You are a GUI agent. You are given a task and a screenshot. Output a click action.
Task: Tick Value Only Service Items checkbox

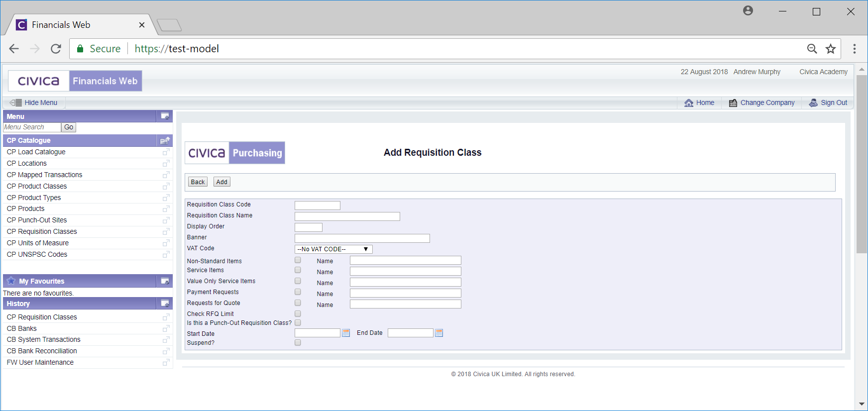tap(298, 281)
